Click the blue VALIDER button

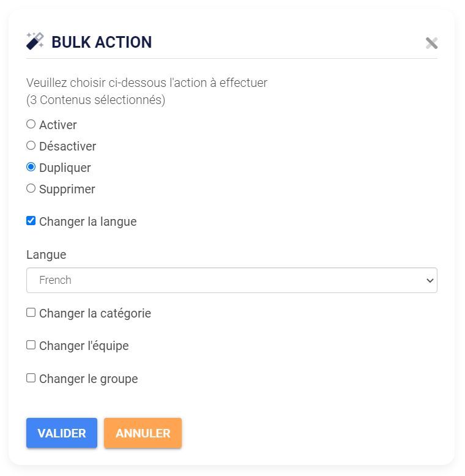[x=62, y=433]
